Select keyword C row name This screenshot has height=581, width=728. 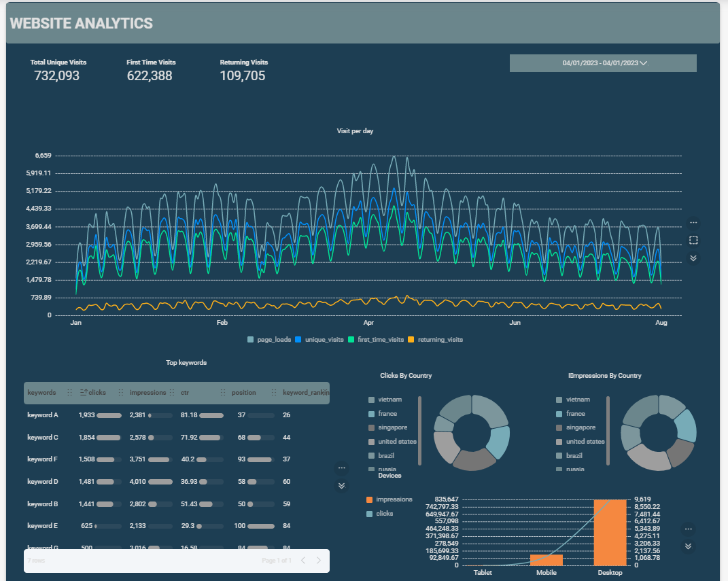pyautogui.click(x=43, y=437)
